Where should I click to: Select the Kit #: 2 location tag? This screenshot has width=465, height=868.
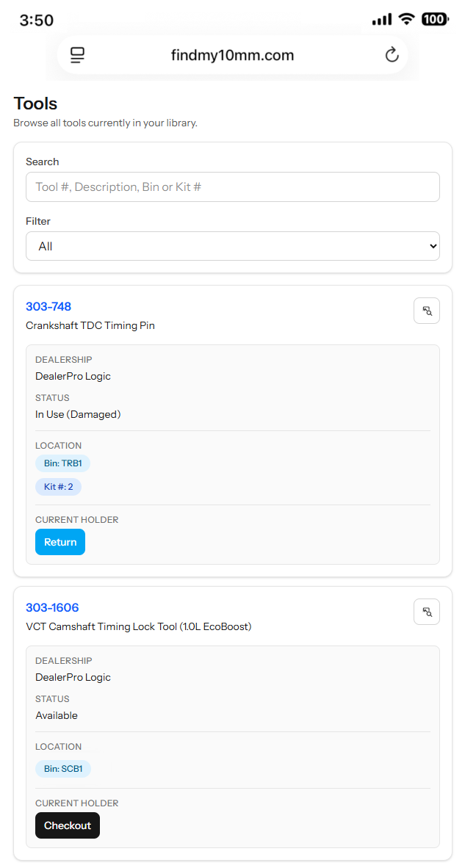pyautogui.click(x=58, y=487)
